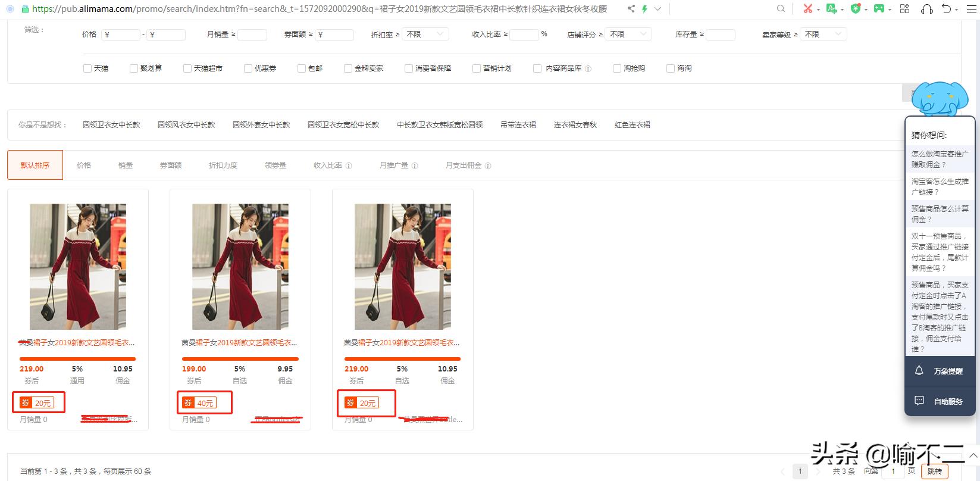This screenshot has height=481, width=980.
Task: Click the 万象提醒 bell button
Action: click(940, 371)
